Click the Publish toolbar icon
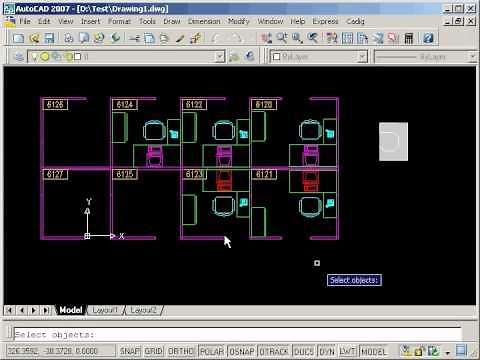 coord(99,38)
